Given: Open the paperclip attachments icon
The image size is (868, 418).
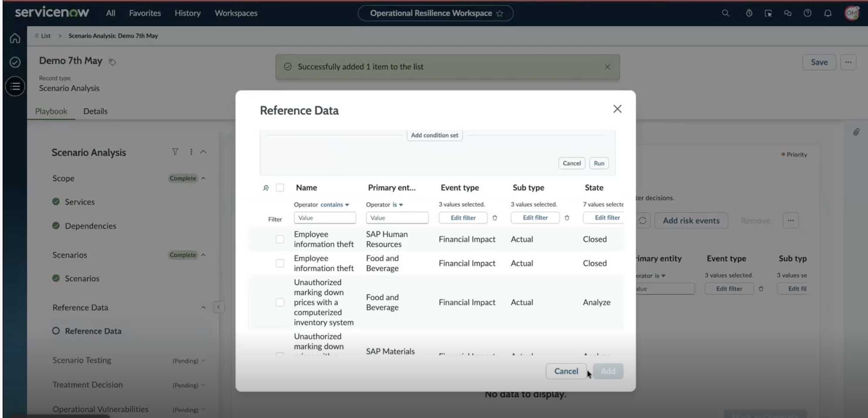Looking at the screenshot, I should point(856,132).
